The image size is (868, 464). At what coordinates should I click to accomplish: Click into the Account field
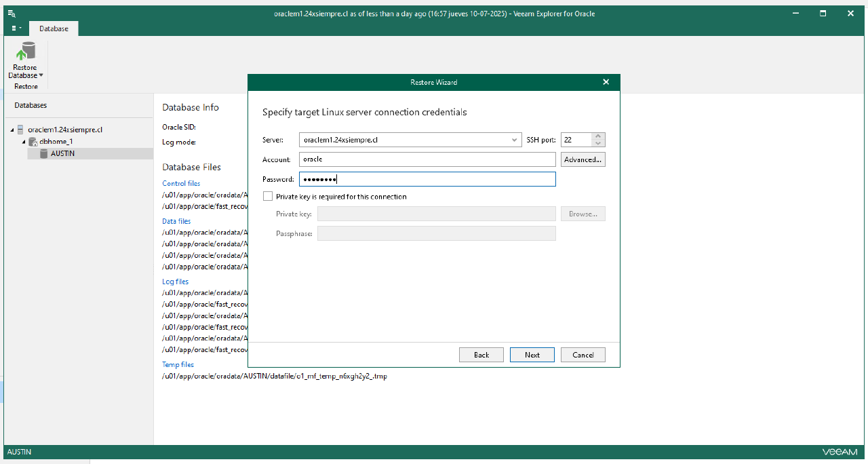[427, 159]
